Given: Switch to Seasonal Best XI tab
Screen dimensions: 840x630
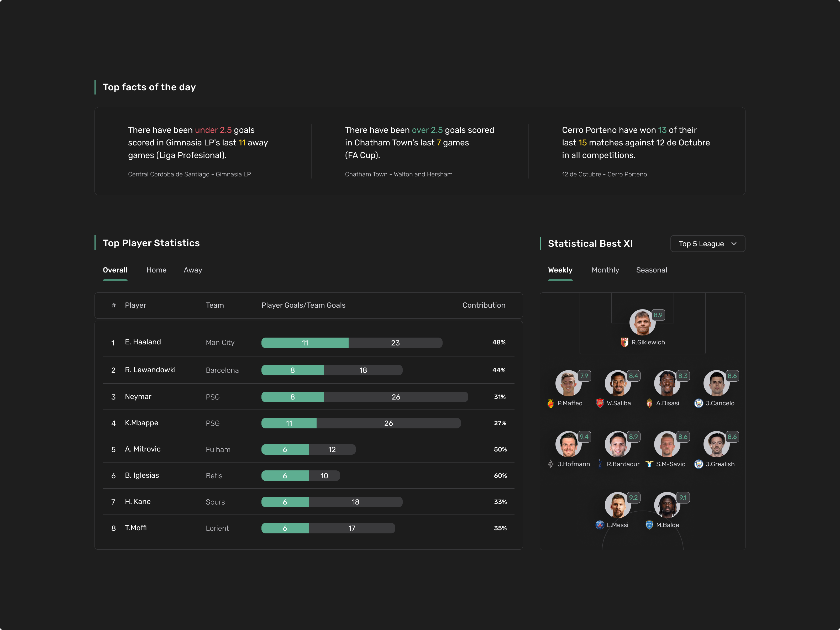Looking at the screenshot, I should click(651, 270).
